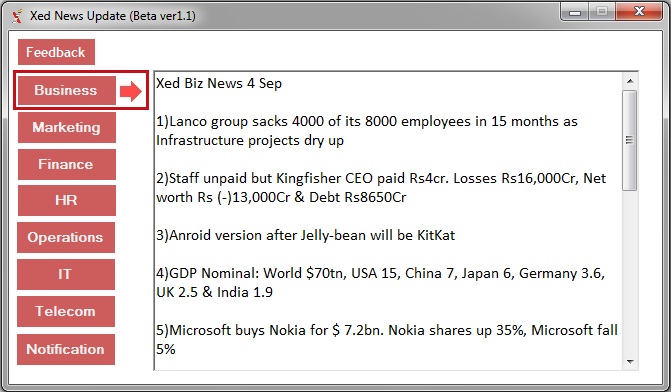Switch to HR news
Viewport: 671px width, 392px height.
click(66, 200)
